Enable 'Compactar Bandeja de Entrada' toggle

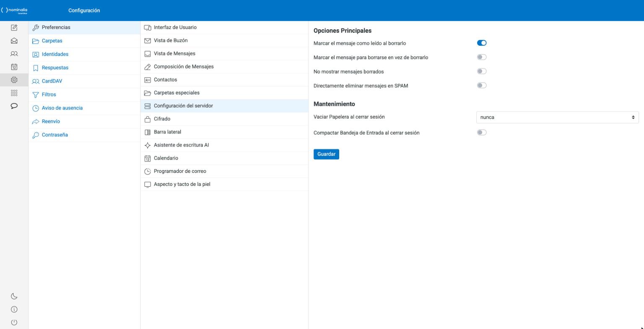(482, 133)
